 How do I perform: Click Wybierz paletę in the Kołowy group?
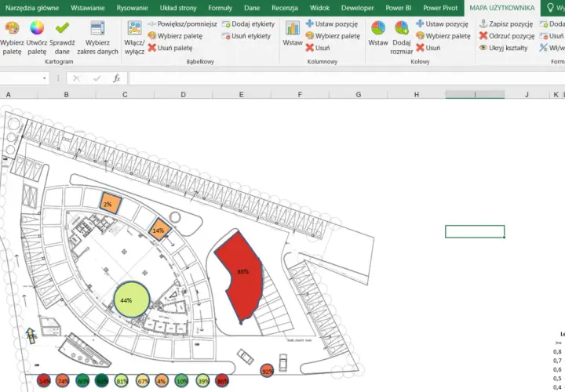443,36
